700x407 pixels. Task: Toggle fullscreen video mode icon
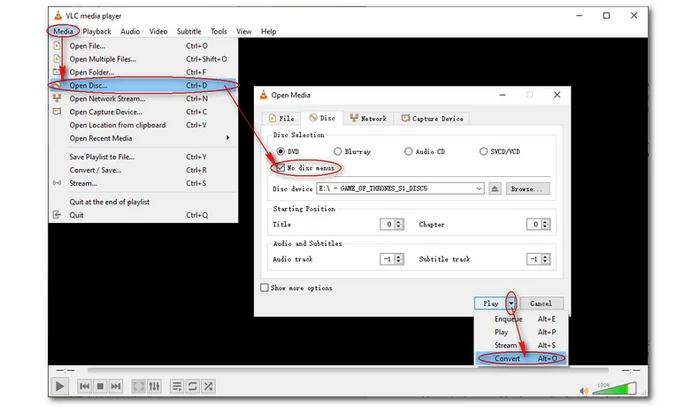click(x=138, y=386)
